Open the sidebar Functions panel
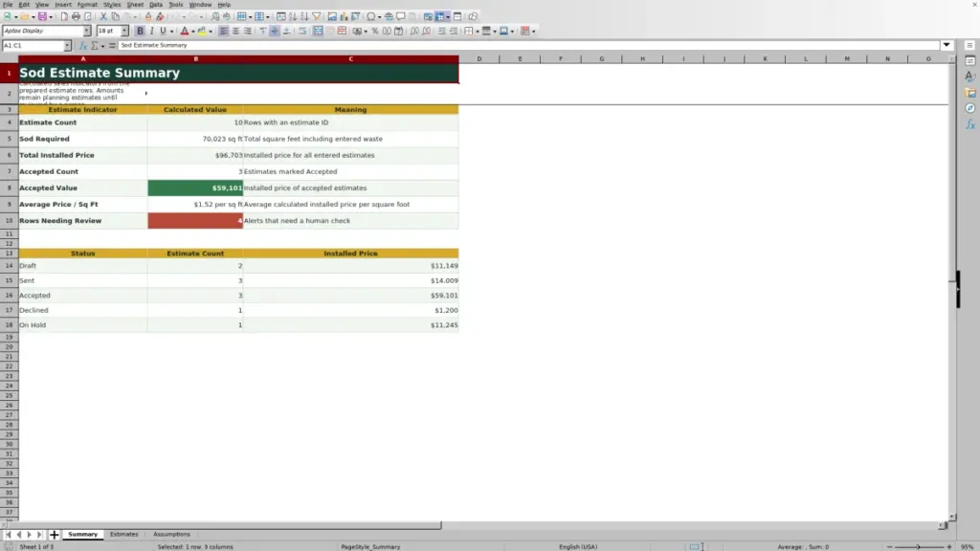The image size is (980, 551). (970, 124)
